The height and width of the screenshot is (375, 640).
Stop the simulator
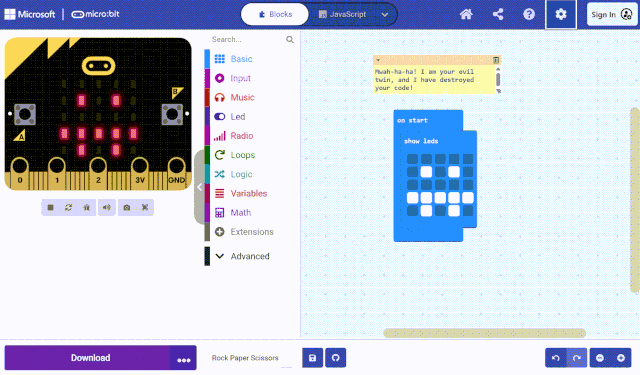(x=50, y=208)
